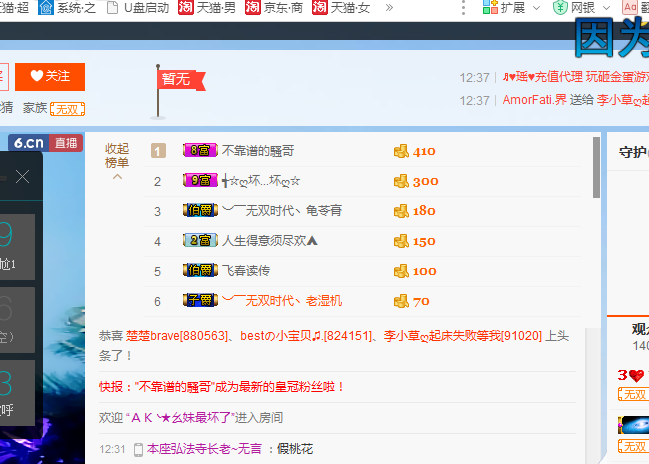Click the rank 1 medal badge
The width and height of the screenshot is (649, 464).
click(x=158, y=151)
